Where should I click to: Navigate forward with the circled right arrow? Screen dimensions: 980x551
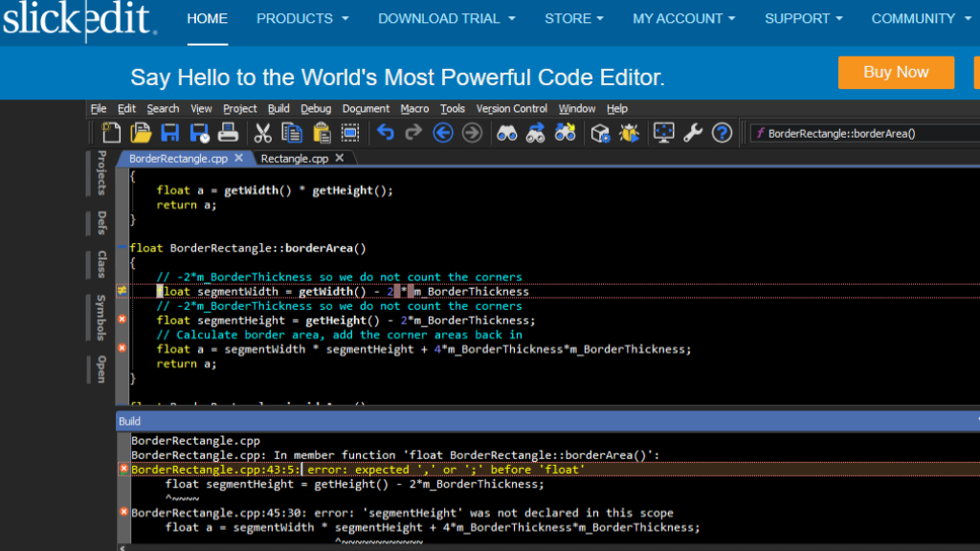(x=472, y=133)
